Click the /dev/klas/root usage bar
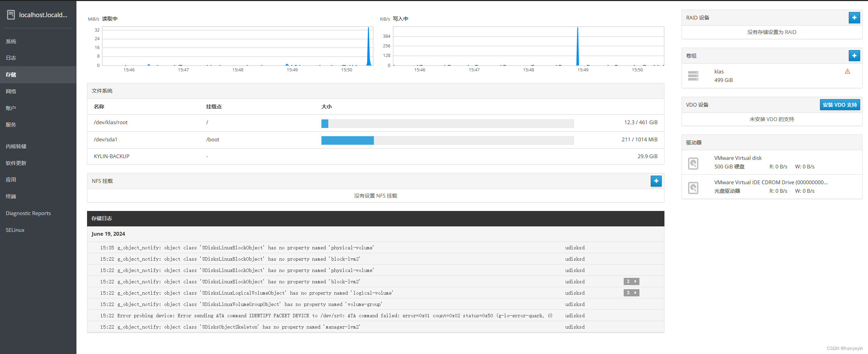Screen dimensions: 868x354 pyautogui.click(x=448, y=123)
